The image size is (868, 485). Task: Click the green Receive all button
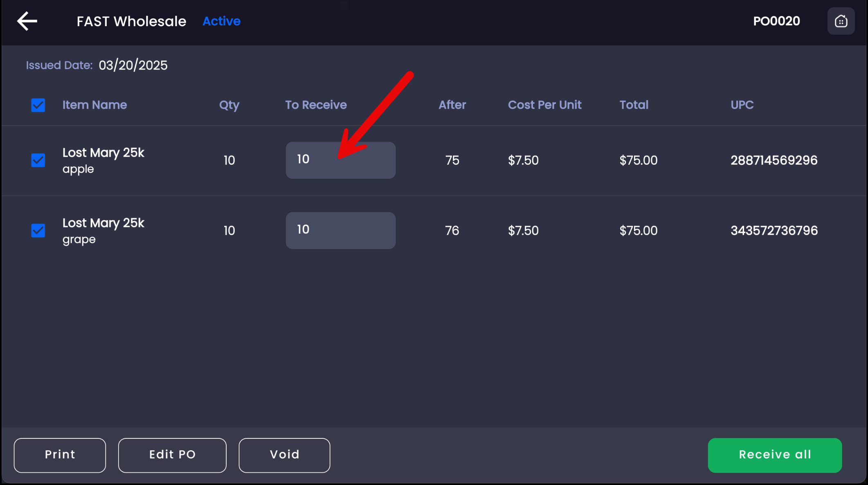pos(775,455)
